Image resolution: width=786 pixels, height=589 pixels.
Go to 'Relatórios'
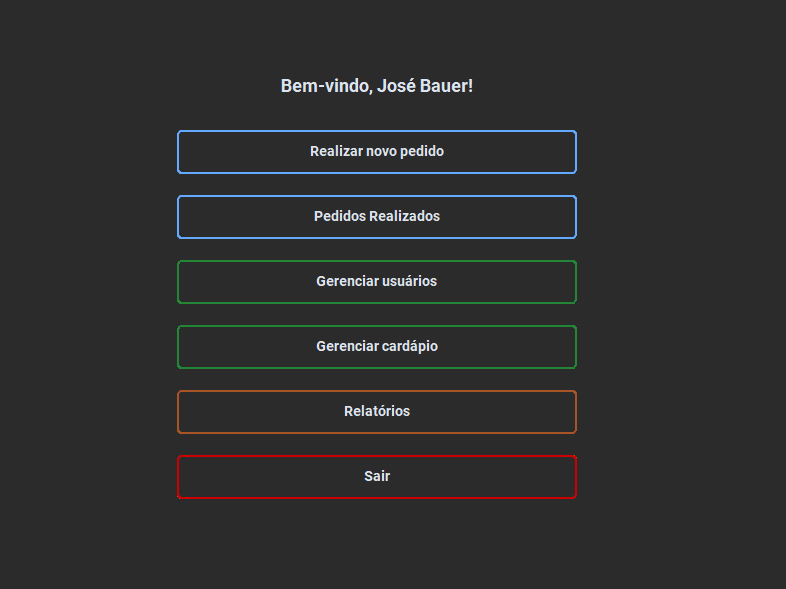(x=377, y=412)
